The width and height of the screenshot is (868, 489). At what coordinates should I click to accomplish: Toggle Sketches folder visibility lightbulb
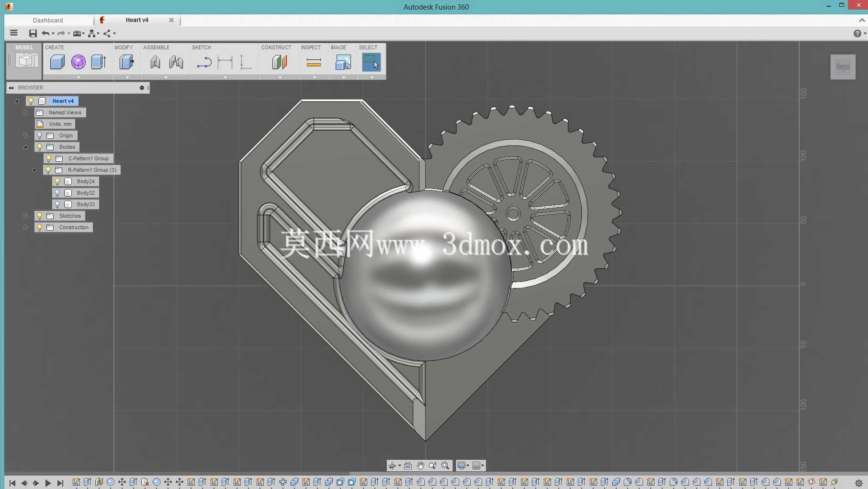(x=40, y=216)
